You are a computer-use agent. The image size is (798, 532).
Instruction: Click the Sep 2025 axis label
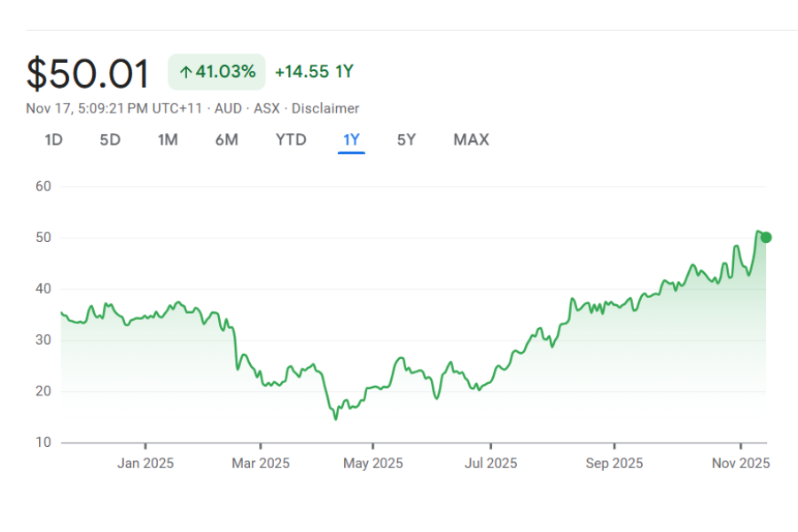click(x=614, y=463)
